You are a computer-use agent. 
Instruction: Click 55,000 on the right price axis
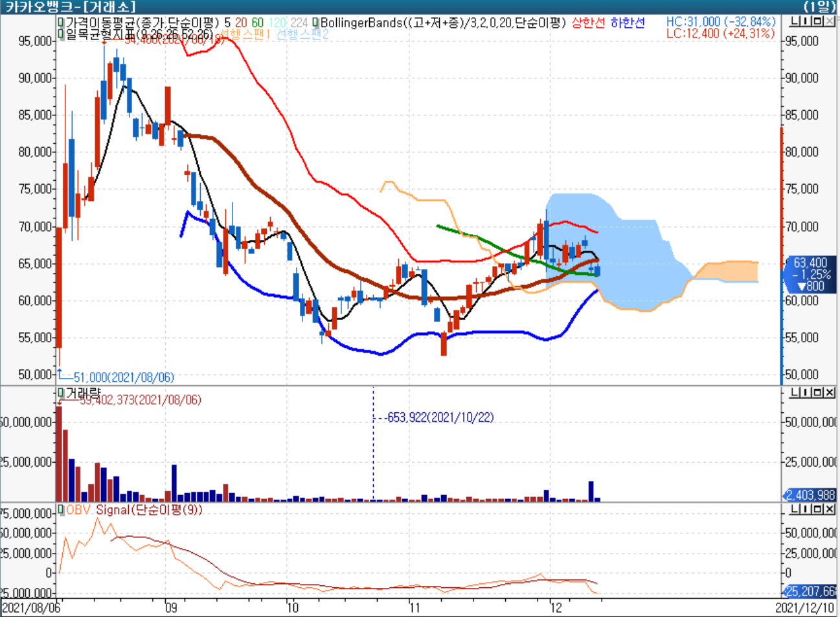801,338
